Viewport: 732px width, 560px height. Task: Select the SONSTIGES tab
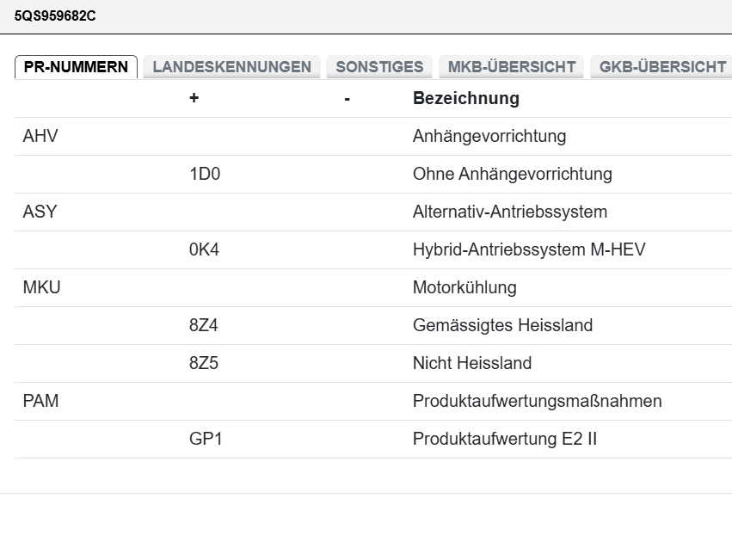[379, 67]
